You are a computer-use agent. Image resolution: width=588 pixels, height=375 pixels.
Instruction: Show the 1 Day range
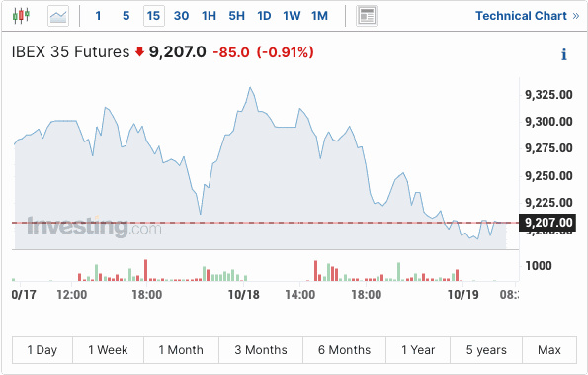point(42,350)
